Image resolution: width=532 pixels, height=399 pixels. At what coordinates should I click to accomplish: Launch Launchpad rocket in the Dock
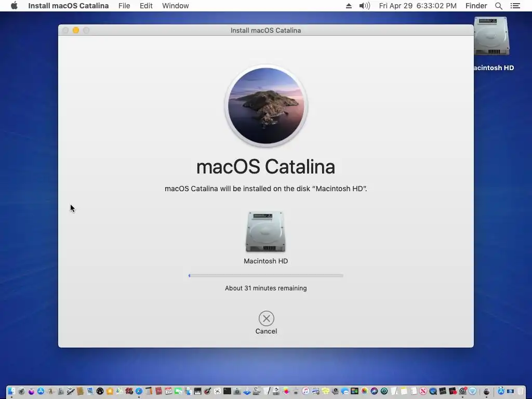coord(21,391)
